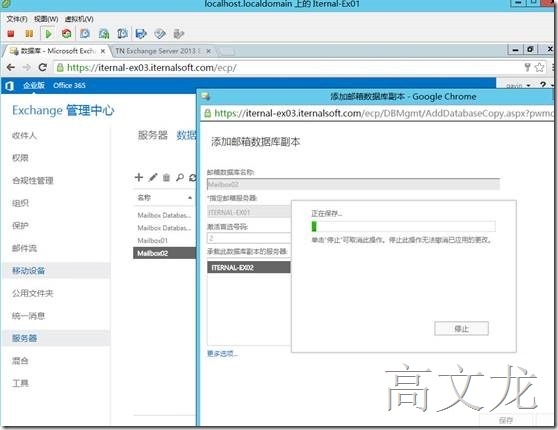Image resolution: width=558 pixels, height=430 pixels.
Task: Go back in the Chrome browser
Action: click(x=11, y=67)
